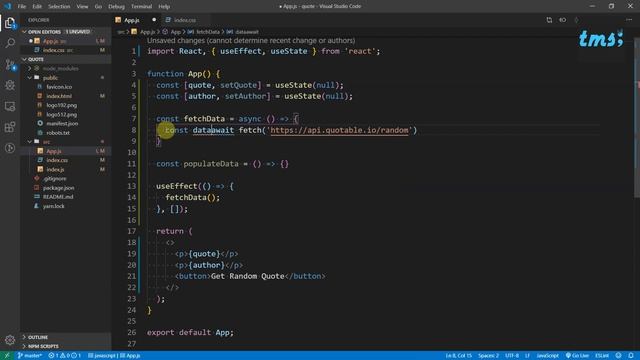
Task: Open the Debug menu
Action: [116, 7]
